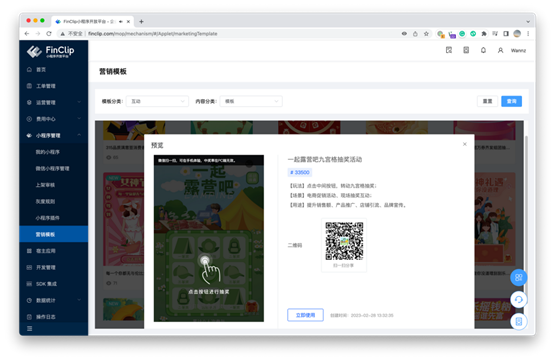Click the QR code image in preview
The height and width of the screenshot is (361, 555).
tap(344, 241)
